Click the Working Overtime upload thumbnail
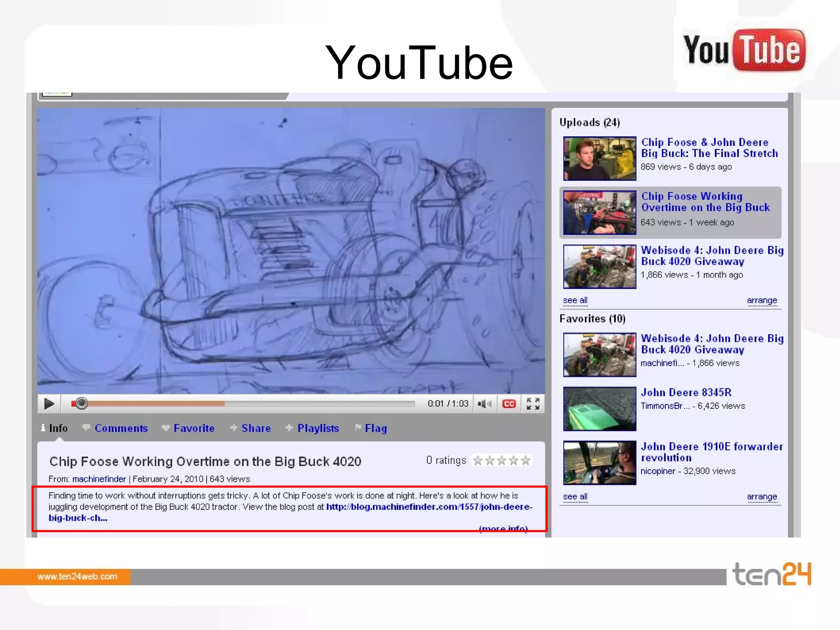 click(600, 213)
